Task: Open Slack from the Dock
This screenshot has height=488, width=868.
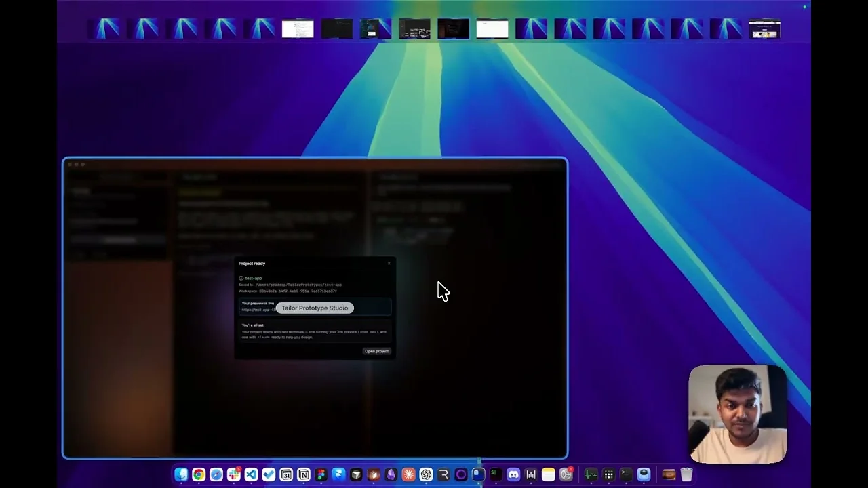Action: click(x=234, y=475)
